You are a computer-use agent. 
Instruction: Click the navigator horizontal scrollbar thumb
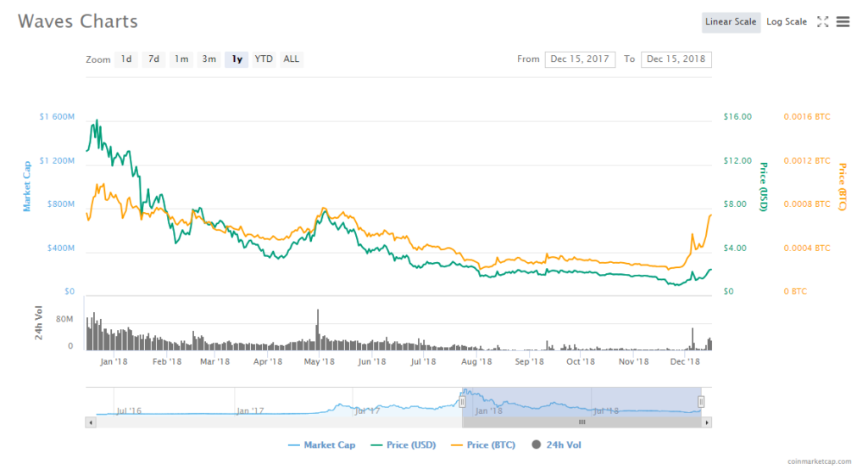[581, 422]
